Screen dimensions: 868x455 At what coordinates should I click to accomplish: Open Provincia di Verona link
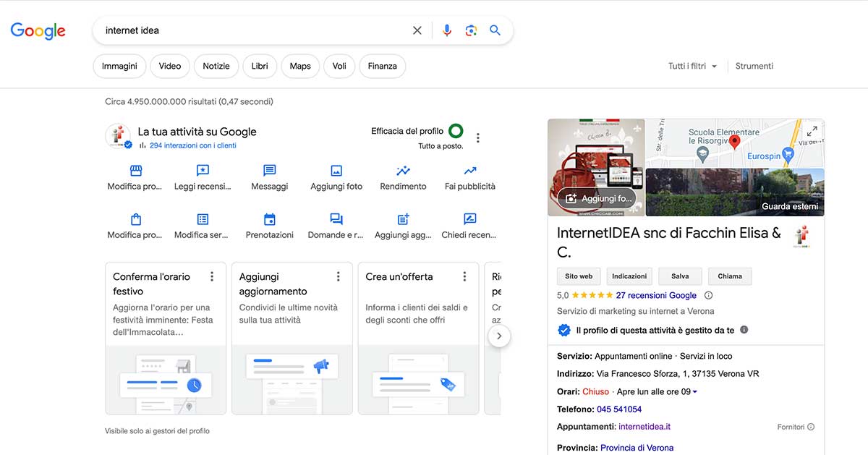pyautogui.click(x=637, y=448)
